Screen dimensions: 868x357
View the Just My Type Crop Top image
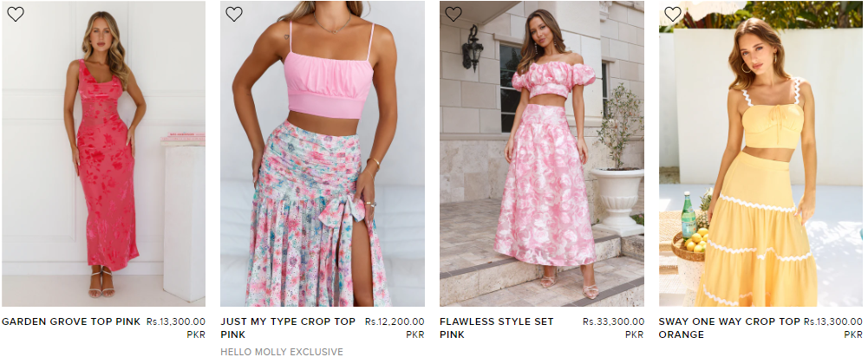(323, 153)
